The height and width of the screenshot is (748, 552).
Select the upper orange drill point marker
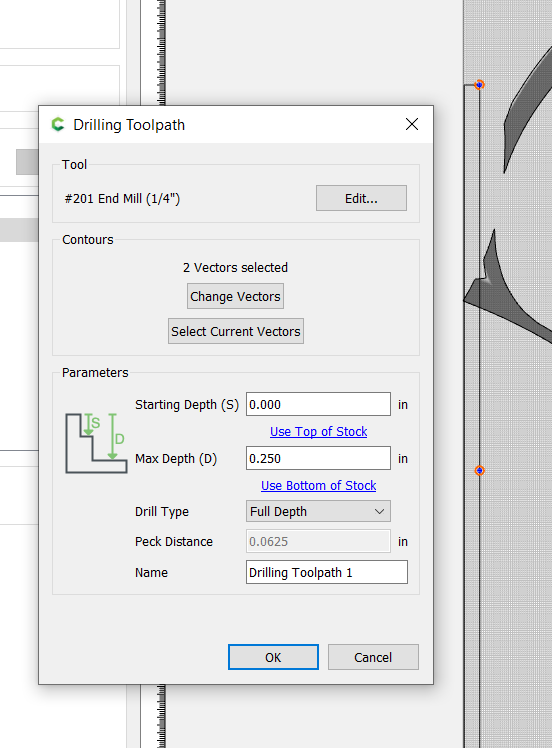coord(479,85)
